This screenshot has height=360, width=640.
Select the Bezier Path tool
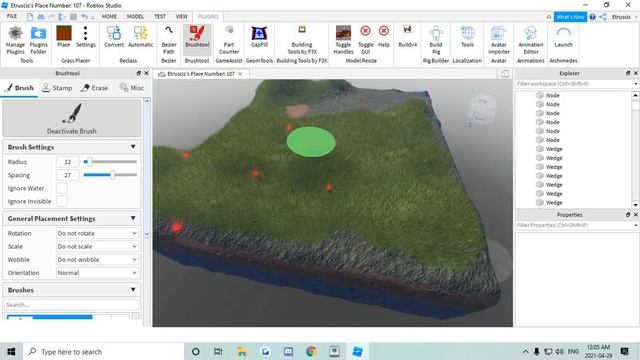[x=169, y=40]
